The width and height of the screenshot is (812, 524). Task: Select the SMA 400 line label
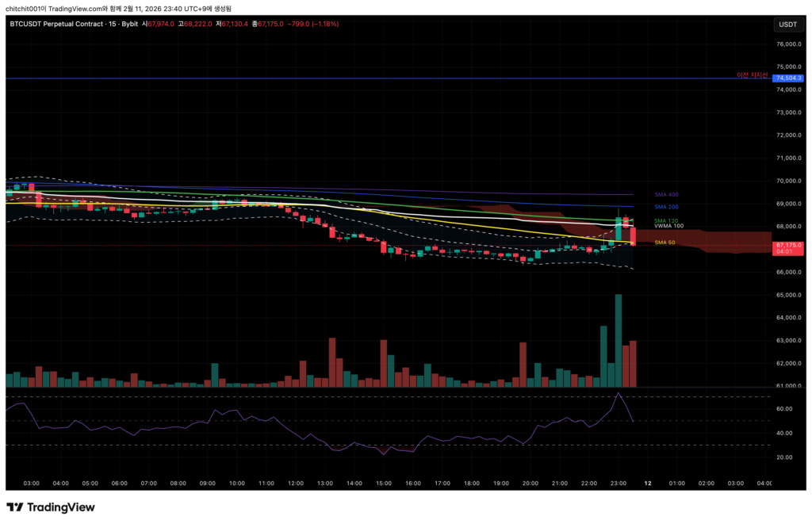point(665,194)
